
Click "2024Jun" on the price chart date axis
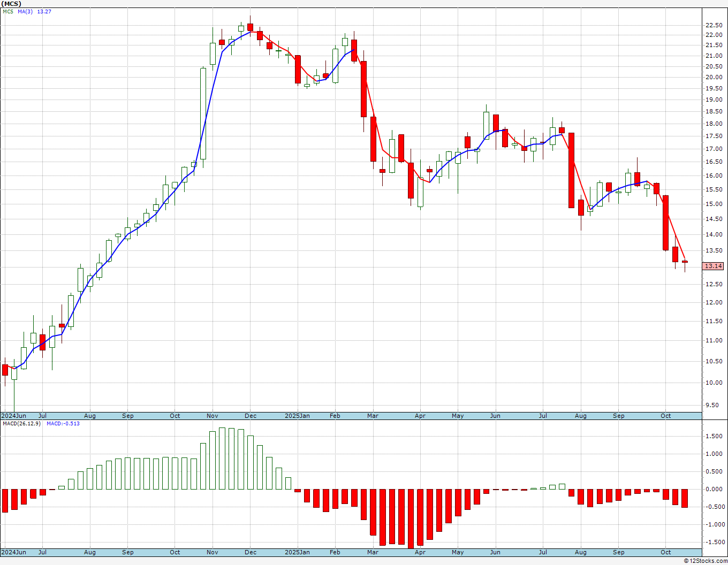click(13, 416)
